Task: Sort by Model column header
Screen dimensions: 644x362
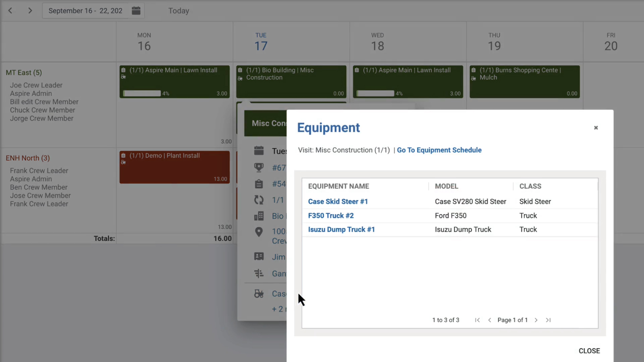Action: click(446, 186)
